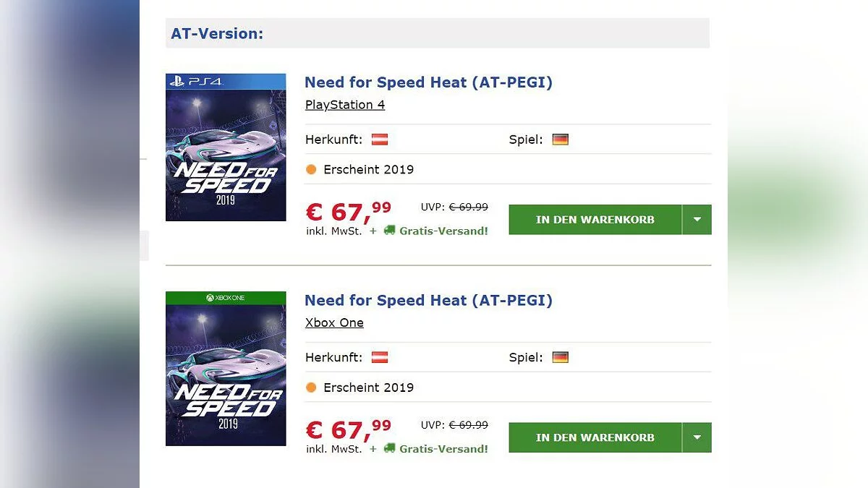Click orange availability dot for PS4 version

[x=311, y=170]
